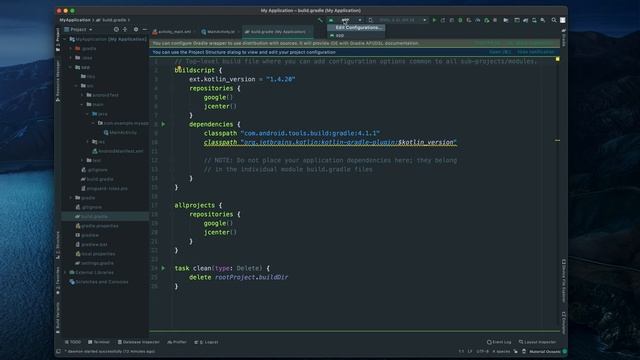Run the app with the green play button

click(434, 20)
